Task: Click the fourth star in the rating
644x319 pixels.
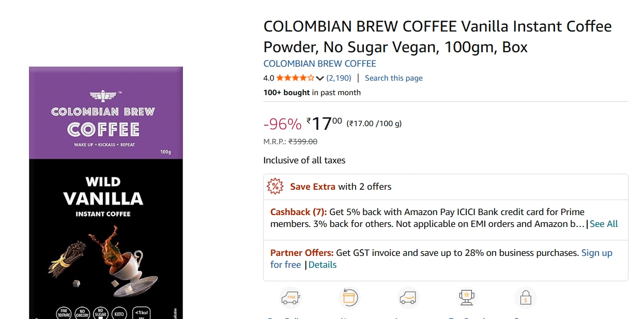Action: (304, 78)
